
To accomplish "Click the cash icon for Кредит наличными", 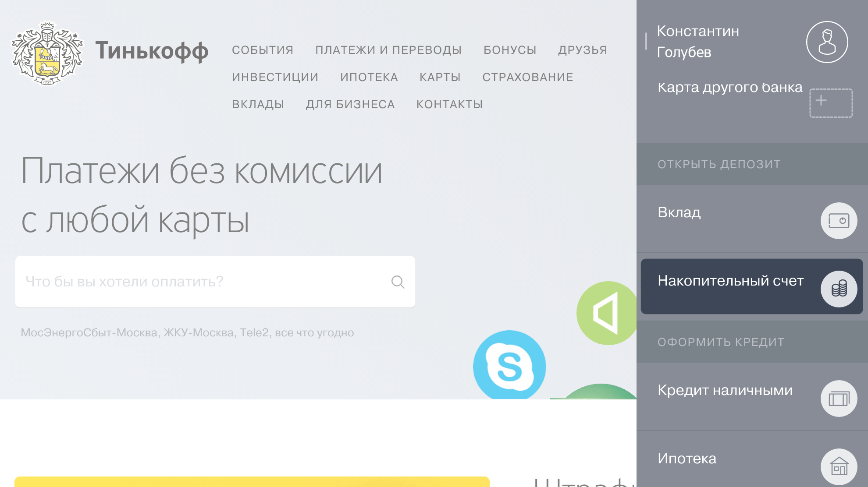I will click(x=839, y=399).
